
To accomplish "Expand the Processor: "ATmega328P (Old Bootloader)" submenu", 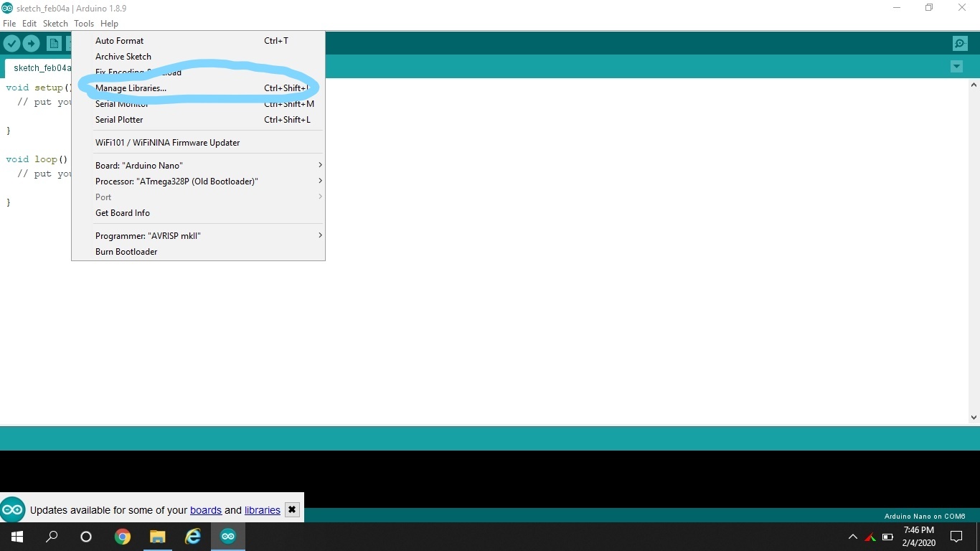I will point(198,182).
